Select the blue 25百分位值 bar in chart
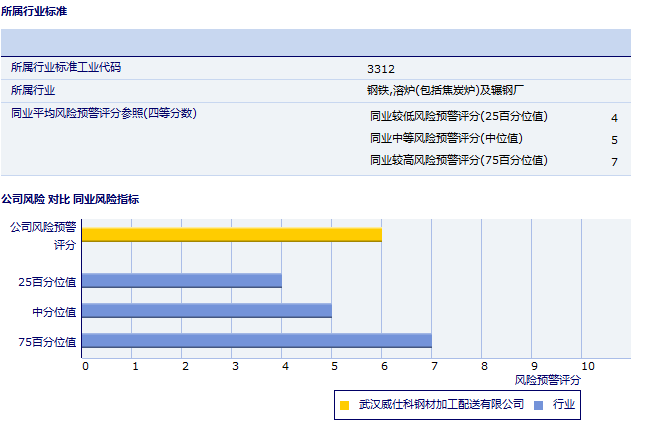This screenshot has height=429, width=672. tap(181, 281)
